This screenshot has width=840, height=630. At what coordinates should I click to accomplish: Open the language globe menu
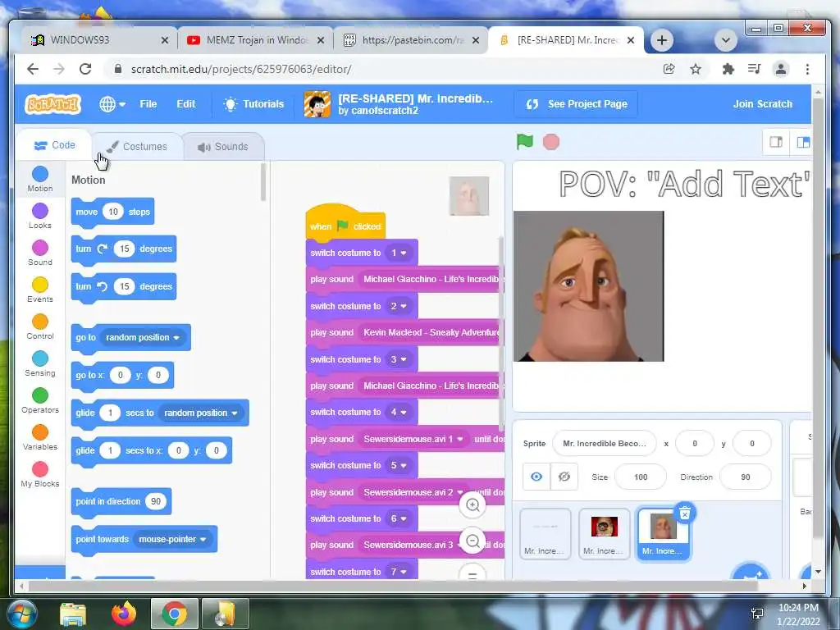tap(112, 104)
